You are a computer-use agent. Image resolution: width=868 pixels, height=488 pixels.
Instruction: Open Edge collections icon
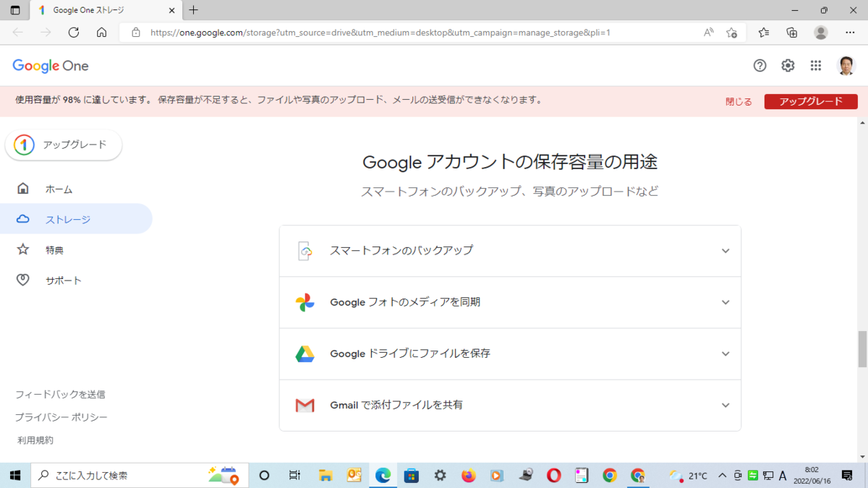[x=792, y=33]
